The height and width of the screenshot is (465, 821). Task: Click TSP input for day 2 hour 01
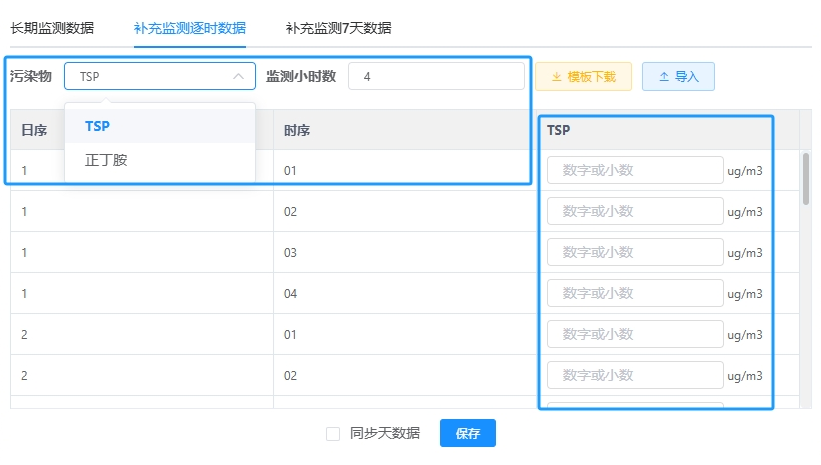tap(635, 334)
